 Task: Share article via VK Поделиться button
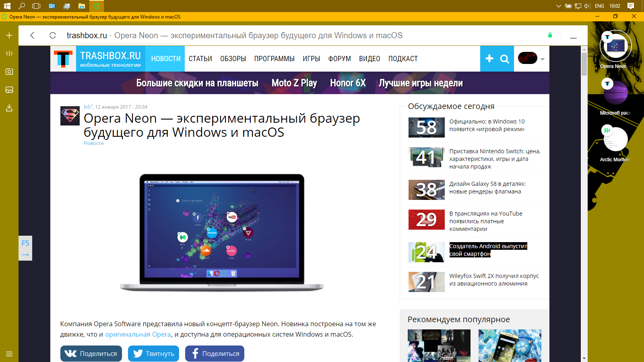[91, 354]
